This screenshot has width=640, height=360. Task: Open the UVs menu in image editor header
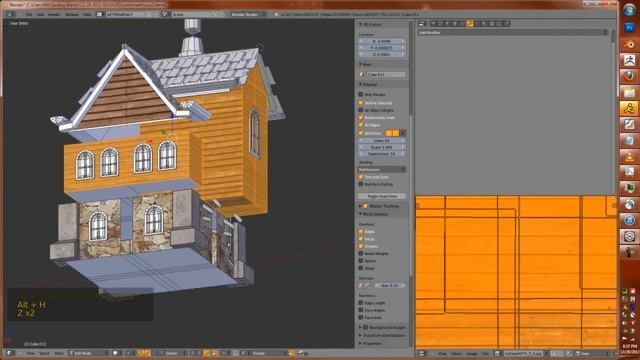click(485, 353)
